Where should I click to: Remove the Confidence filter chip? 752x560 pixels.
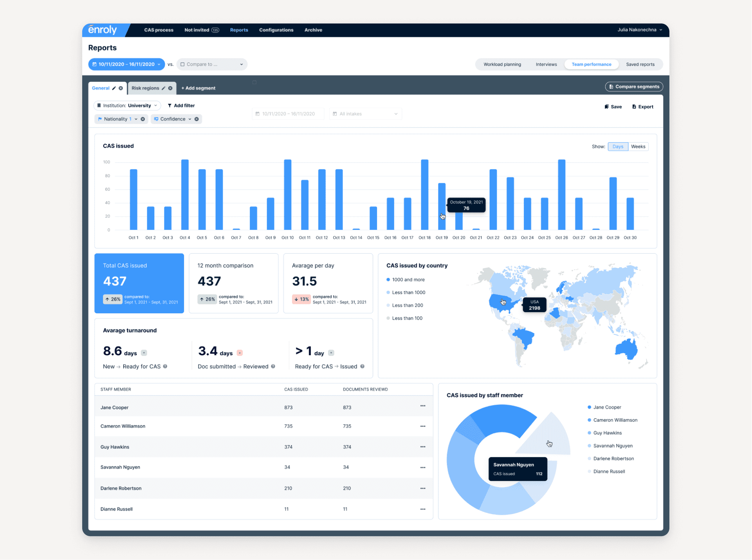point(197,119)
